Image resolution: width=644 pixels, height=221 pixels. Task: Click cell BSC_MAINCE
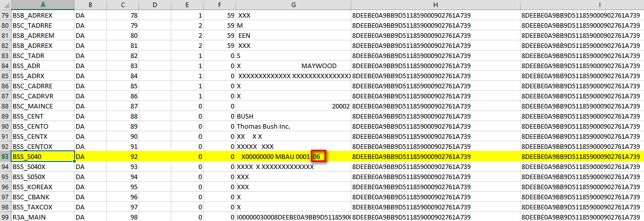click(x=43, y=106)
